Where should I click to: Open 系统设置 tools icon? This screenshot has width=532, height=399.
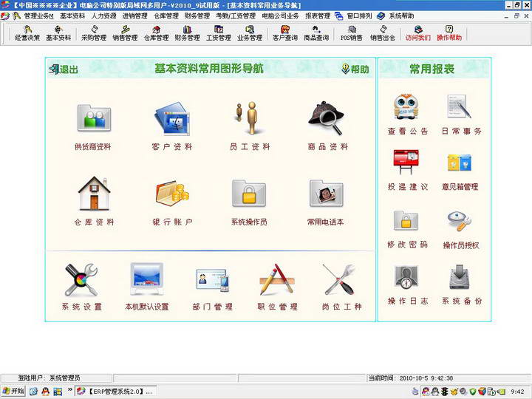(x=81, y=280)
